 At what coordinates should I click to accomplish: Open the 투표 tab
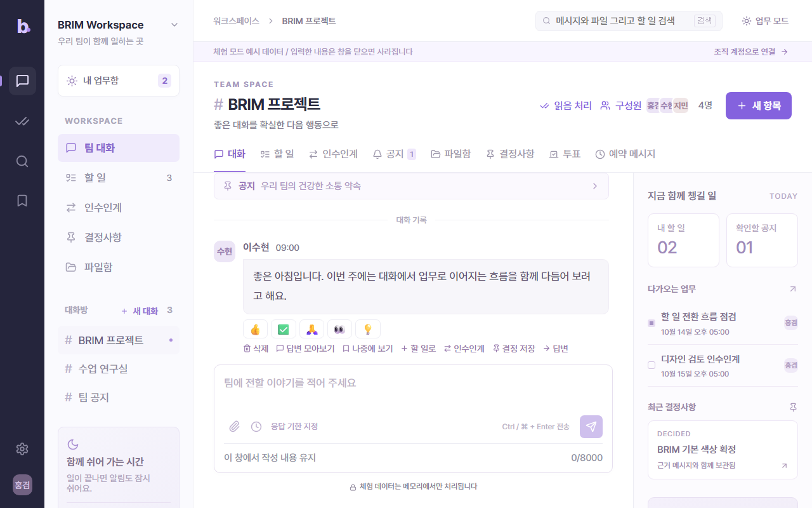[x=565, y=154]
